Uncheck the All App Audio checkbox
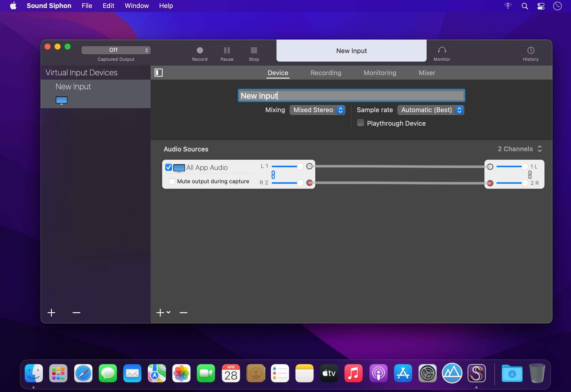The image size is (571, 392). pos(168,167)
